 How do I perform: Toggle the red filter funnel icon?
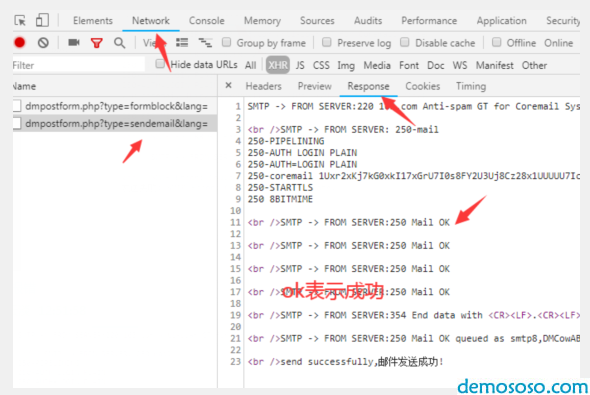pyautogui.click(x=97, y=43)
